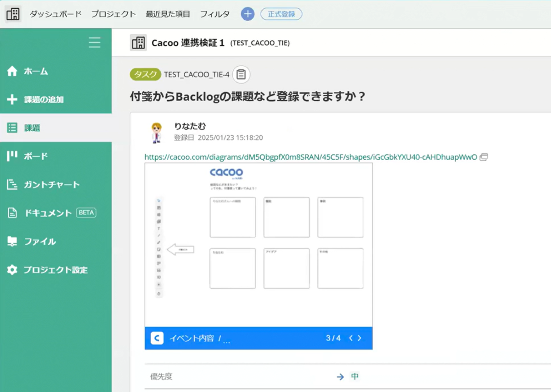
Task: Open 最近見た項目 dropdown
Action: pos(168,14)
